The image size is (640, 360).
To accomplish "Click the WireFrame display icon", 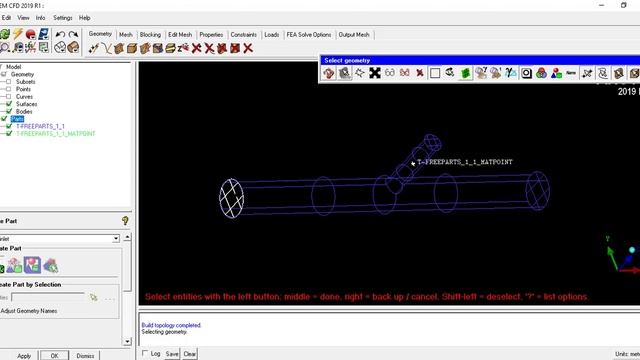I will pos(60,47).
